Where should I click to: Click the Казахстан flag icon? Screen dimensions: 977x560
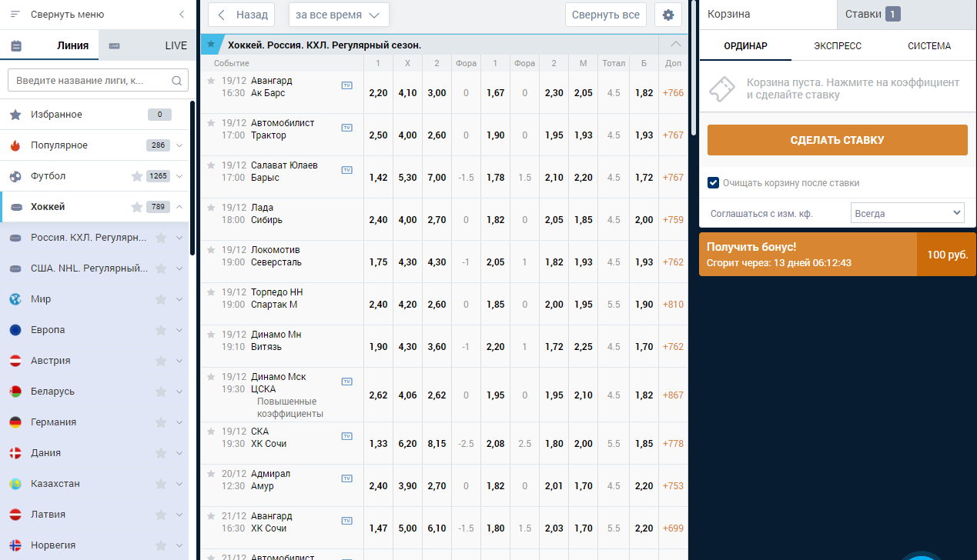coord(15,484)
